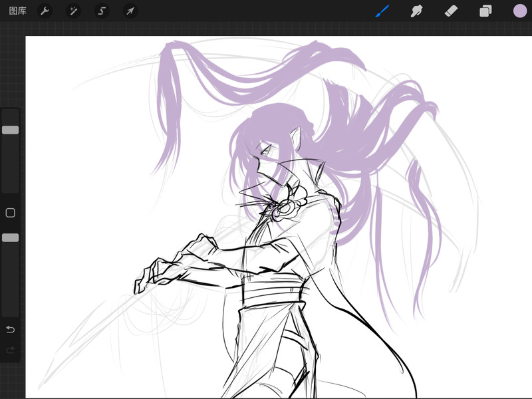532x399 pixels.
Task: Open the Layers panel
Action: coord(485,11)
